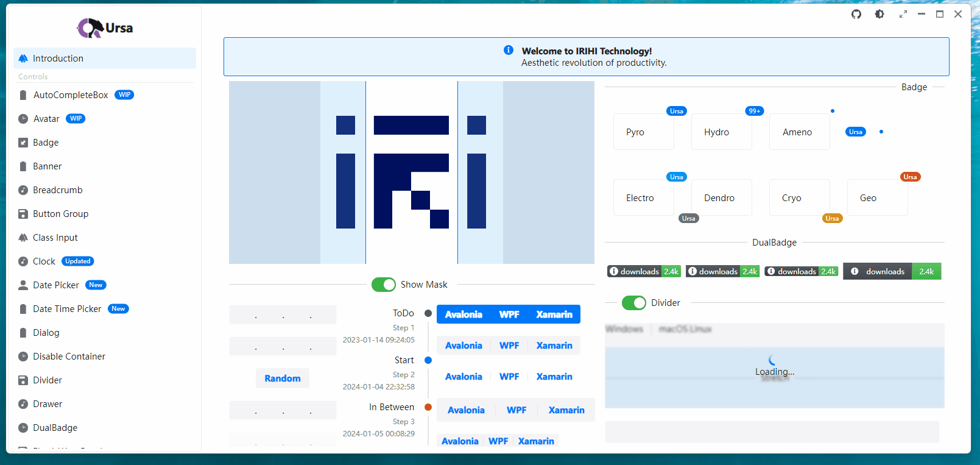This screenshot has height=465, width=980.
Task: Select WPF in the solid blue button group
Action: tap(509, 314)
